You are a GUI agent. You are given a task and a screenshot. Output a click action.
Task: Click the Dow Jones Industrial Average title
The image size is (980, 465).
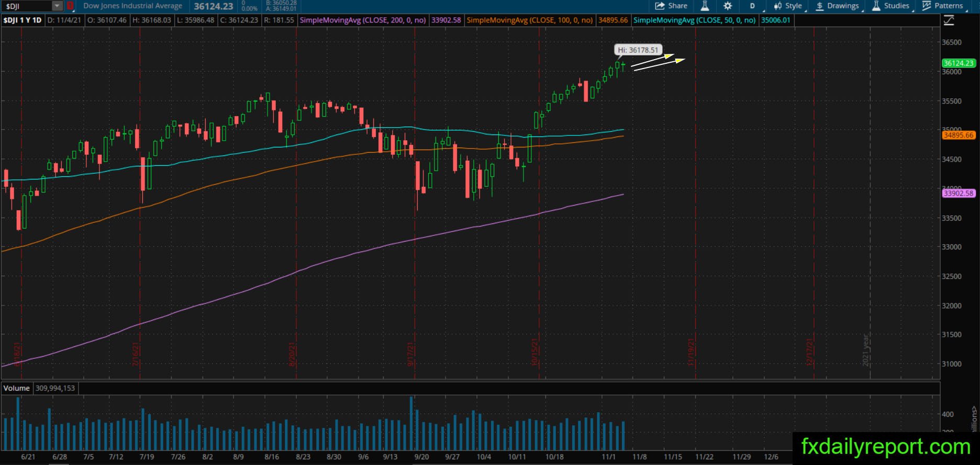coord(133,6)
